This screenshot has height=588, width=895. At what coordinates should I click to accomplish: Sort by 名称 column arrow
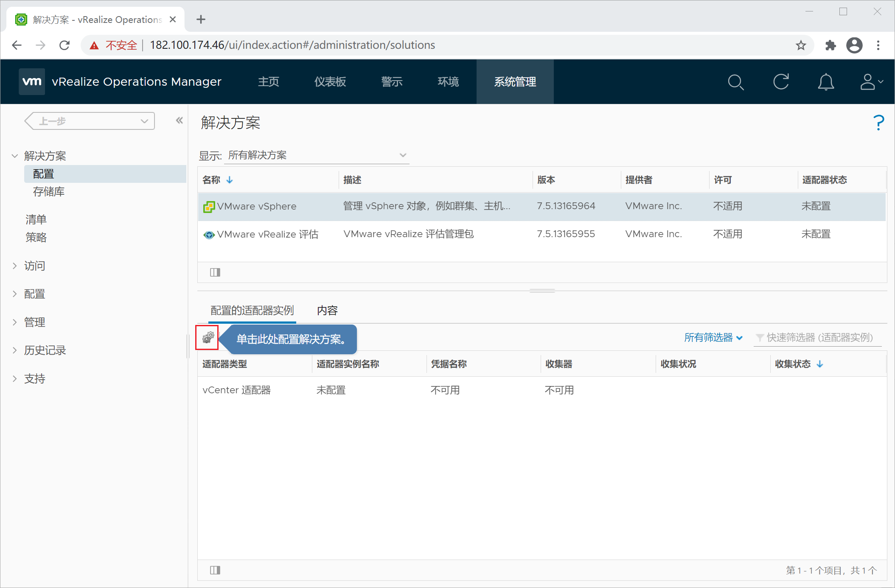[x=230, y=180]
